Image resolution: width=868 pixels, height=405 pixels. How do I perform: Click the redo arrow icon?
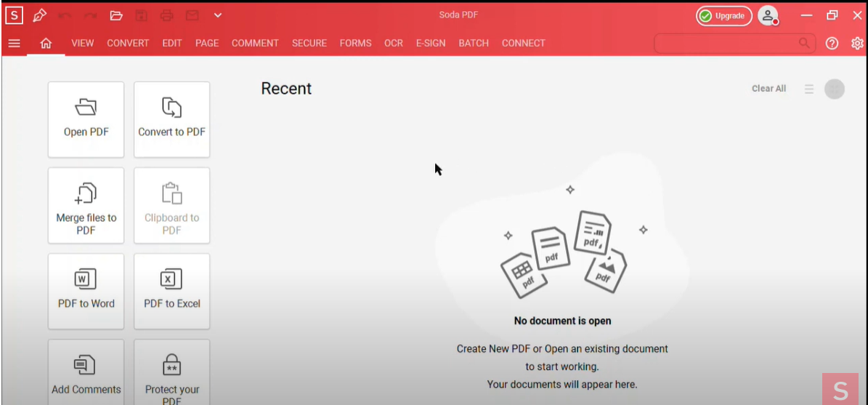tap(90, 15)
